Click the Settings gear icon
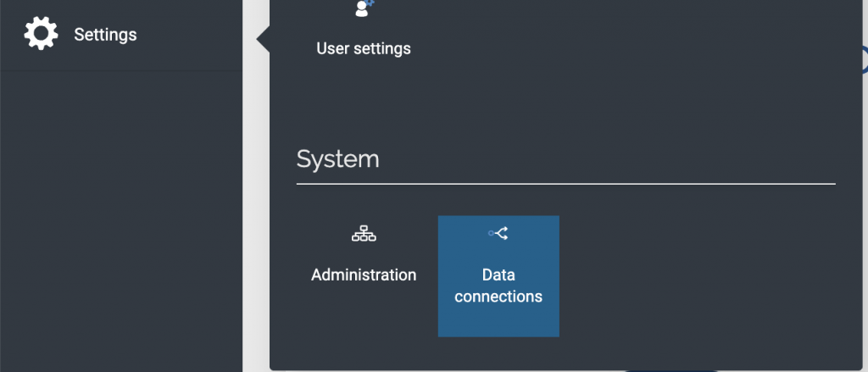 (41, 34)
